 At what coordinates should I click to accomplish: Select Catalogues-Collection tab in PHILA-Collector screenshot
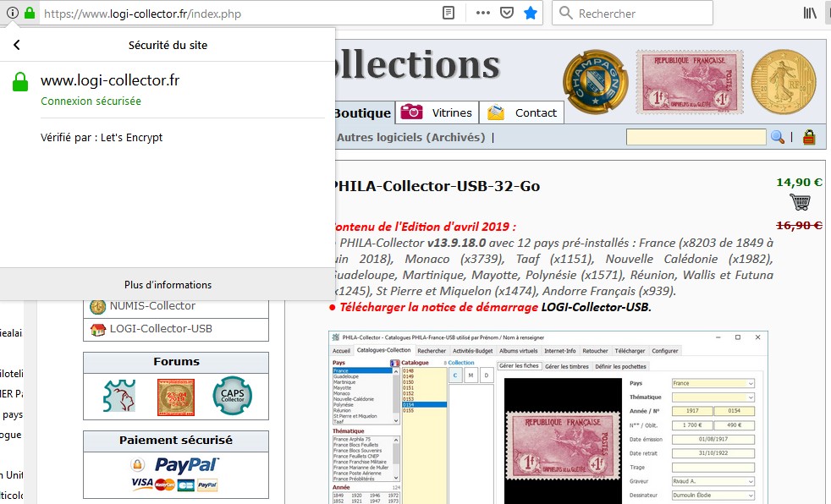point(383,350)
